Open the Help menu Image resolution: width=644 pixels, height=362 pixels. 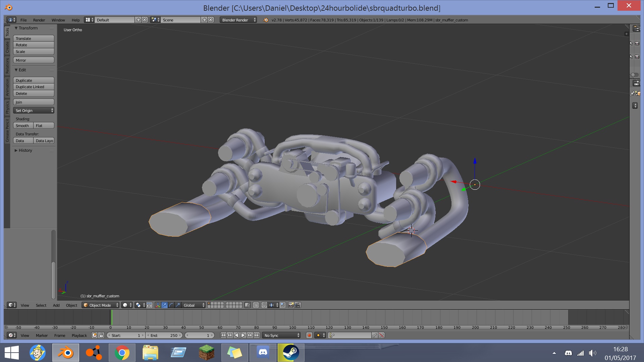75,20
